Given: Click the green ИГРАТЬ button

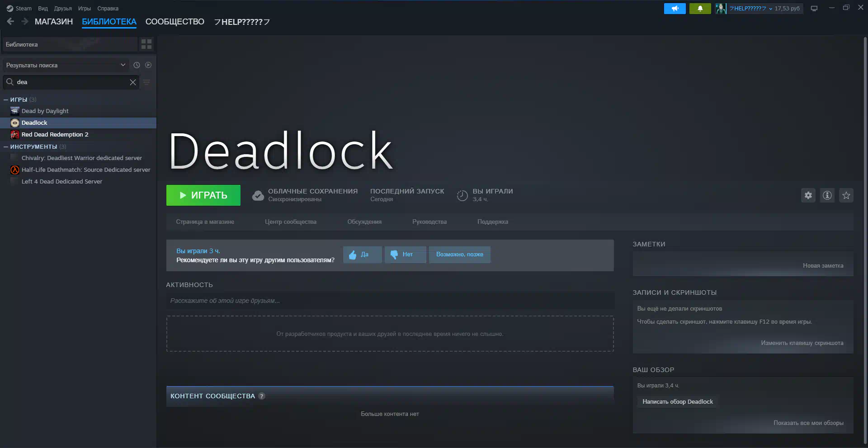Looking at the screenshot, I should 203,195.
